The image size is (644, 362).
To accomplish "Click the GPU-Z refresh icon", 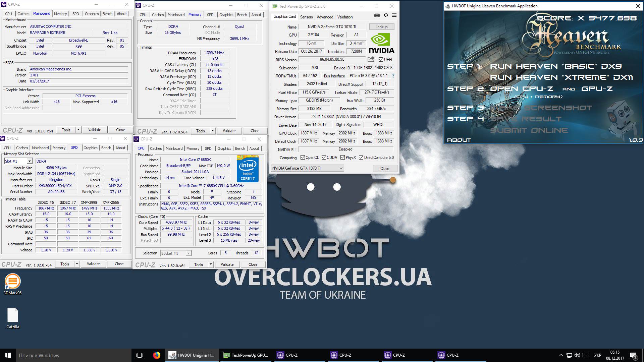I will 386,15.
